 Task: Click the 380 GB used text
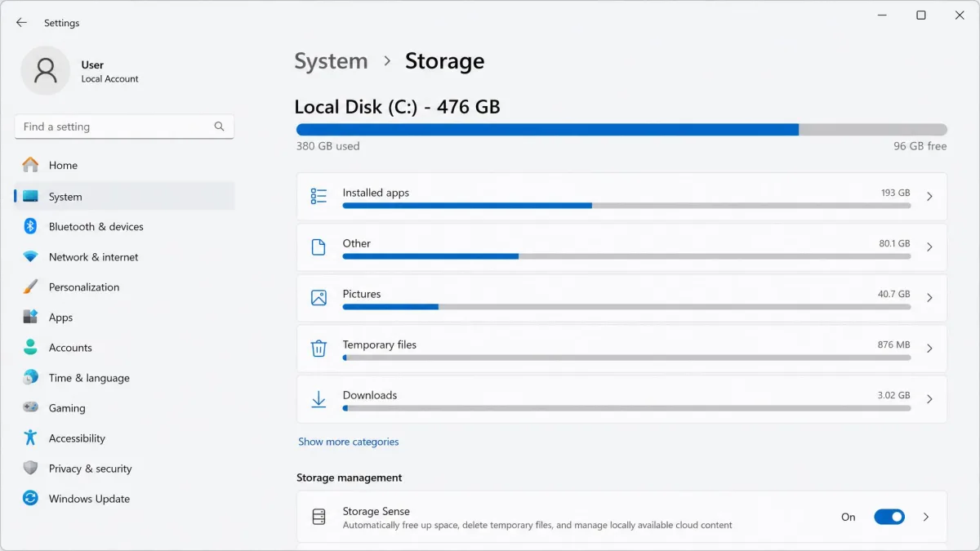[327, 146]
